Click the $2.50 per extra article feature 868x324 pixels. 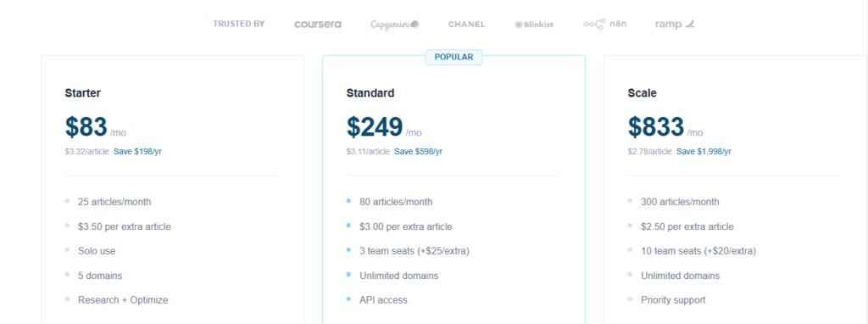687,226
